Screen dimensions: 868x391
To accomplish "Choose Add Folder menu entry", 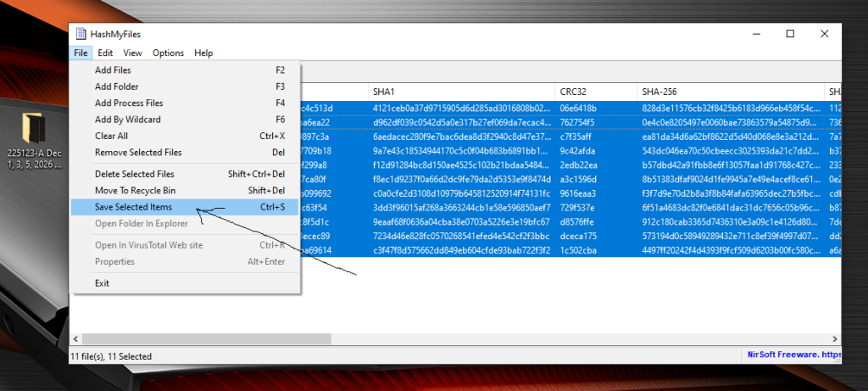I will coord(185,87).
